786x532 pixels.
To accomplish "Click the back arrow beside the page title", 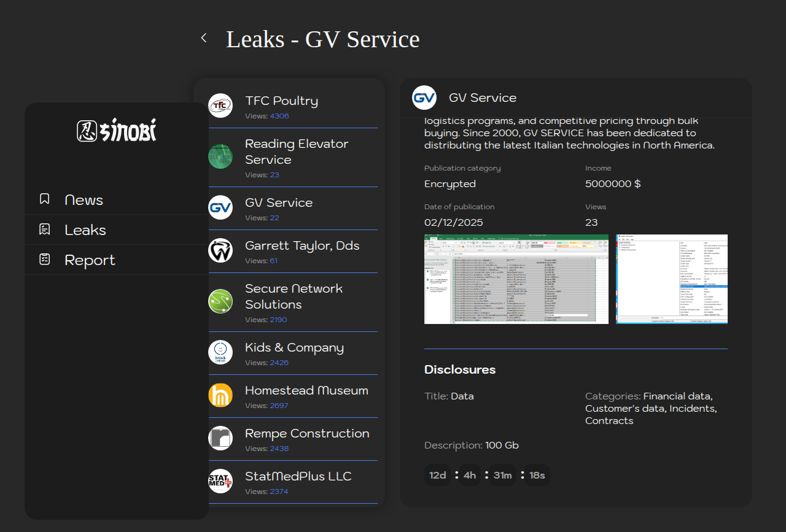I will tap(204, 38).
